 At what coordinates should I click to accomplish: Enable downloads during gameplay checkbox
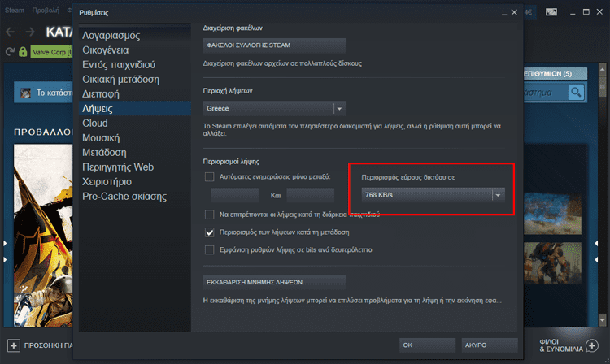[x=209, y=214]
